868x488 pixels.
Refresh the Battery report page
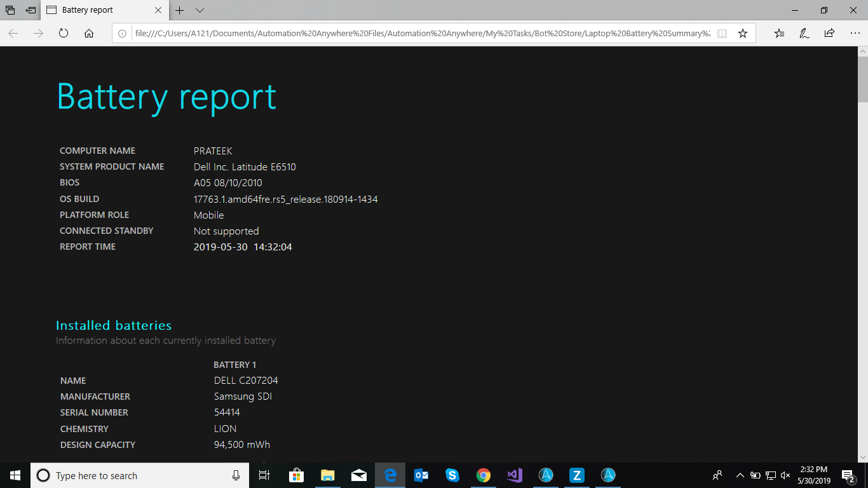(x=64, y=34)
